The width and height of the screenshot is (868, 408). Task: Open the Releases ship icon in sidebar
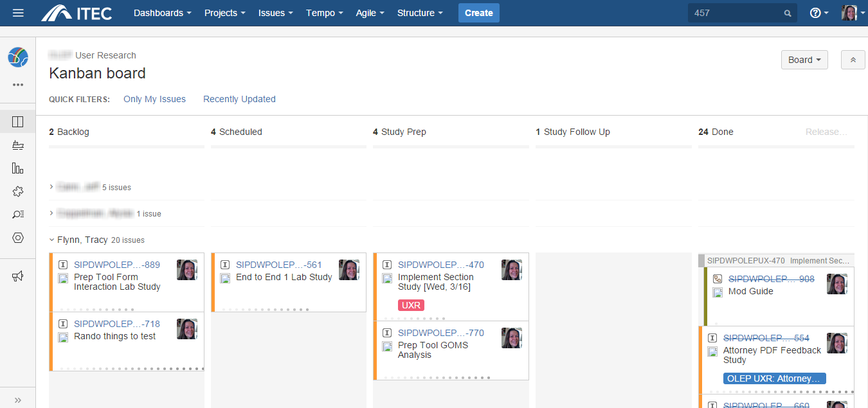coord(18,145)
